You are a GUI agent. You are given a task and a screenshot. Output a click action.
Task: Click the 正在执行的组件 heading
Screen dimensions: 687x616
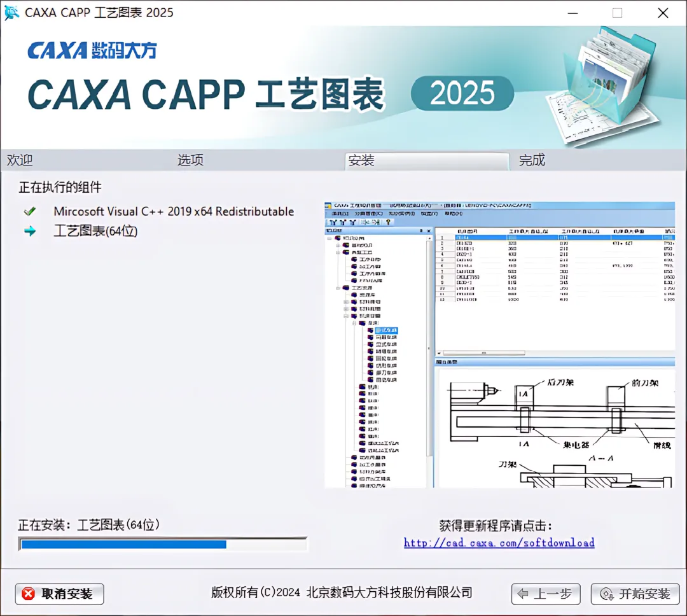point(60,187)
